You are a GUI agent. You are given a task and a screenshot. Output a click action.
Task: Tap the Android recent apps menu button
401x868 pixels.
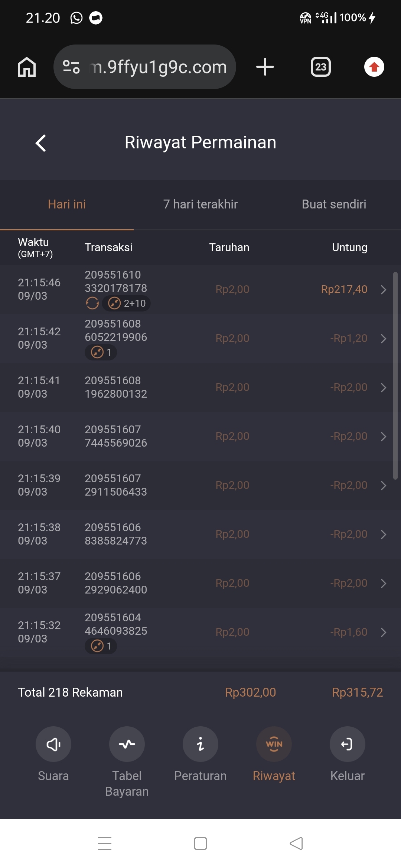[x=105, y=844]
